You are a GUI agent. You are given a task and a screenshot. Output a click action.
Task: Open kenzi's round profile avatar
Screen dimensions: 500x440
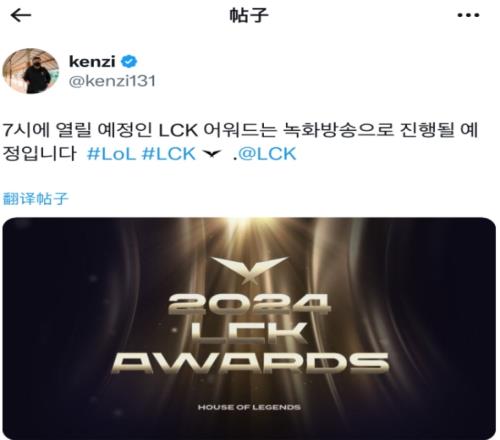point(31,71)
